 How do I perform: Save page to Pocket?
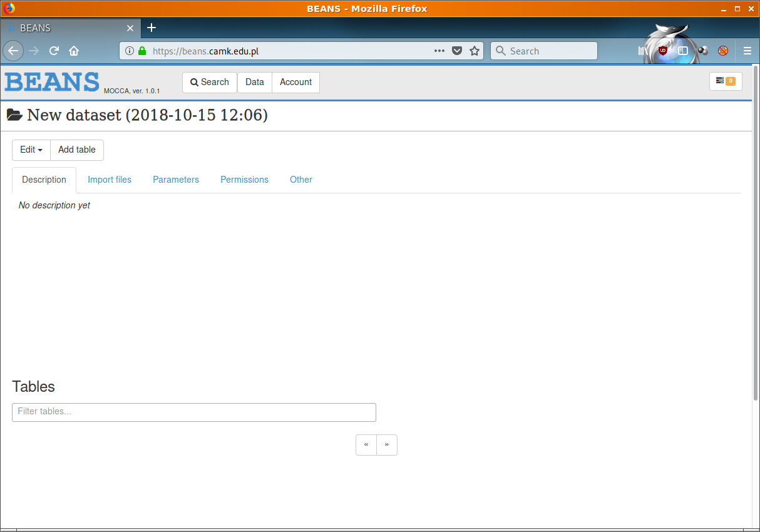(x=457, y=51)
